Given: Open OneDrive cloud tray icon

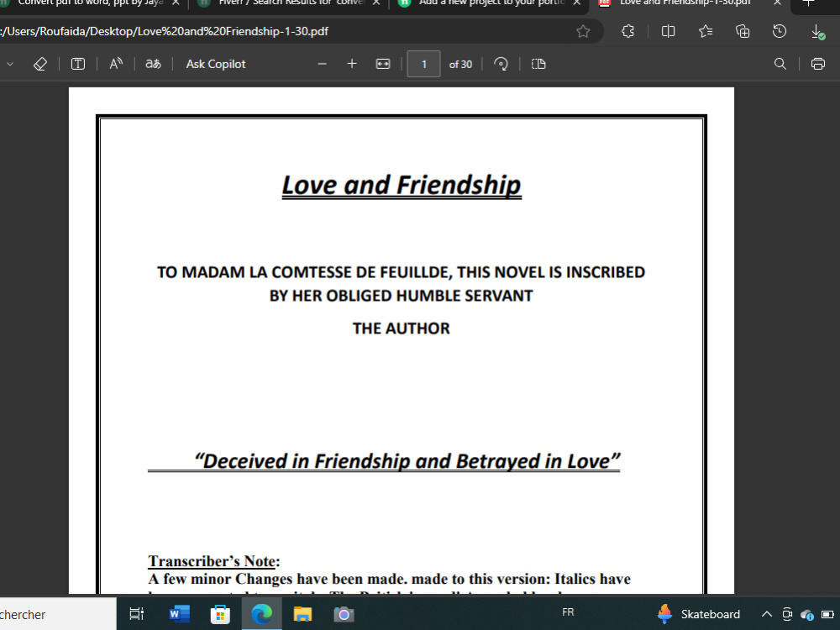Looking at the screenshot, I should coord(807,615).
